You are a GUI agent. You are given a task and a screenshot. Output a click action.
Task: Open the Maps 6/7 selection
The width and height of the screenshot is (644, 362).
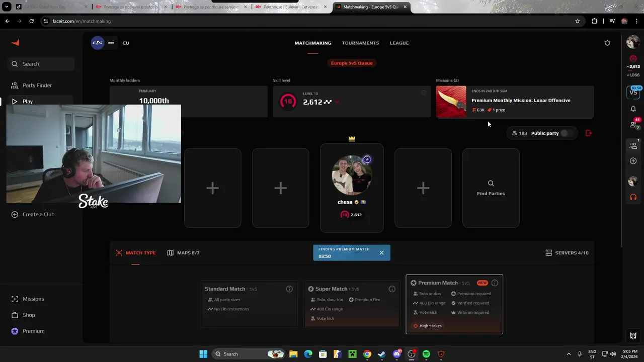(183, 253)
